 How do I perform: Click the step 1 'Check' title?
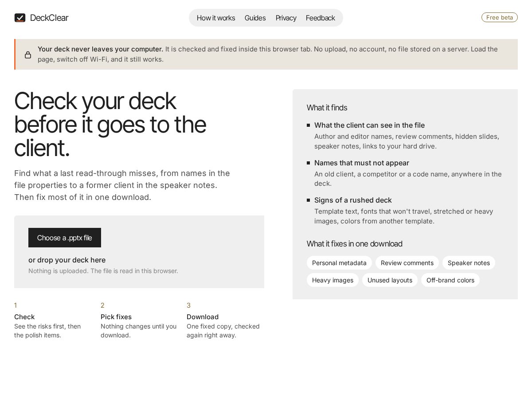coord(24,317)
